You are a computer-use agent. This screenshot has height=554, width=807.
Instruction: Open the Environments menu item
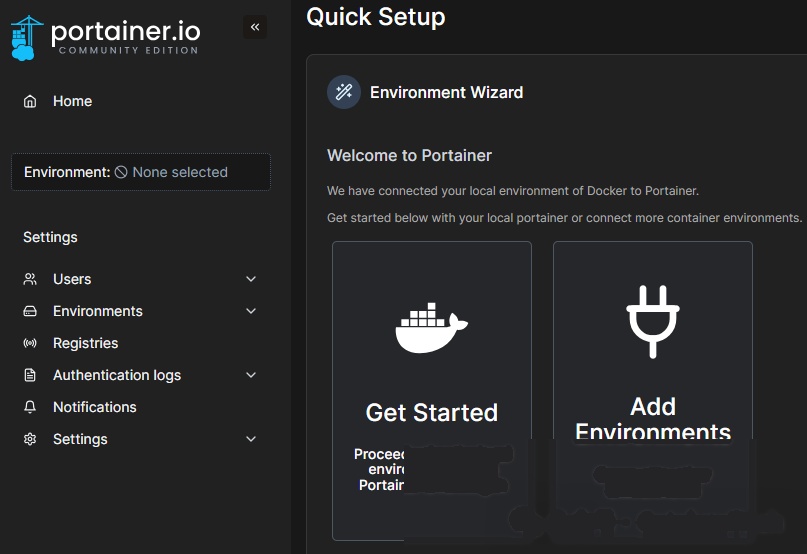point(98,311)
